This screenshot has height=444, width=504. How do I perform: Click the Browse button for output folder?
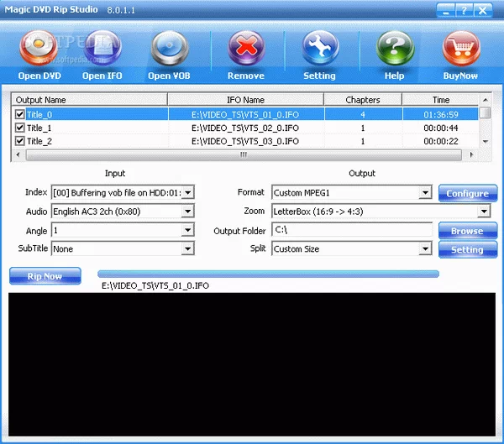click(466, 231)
